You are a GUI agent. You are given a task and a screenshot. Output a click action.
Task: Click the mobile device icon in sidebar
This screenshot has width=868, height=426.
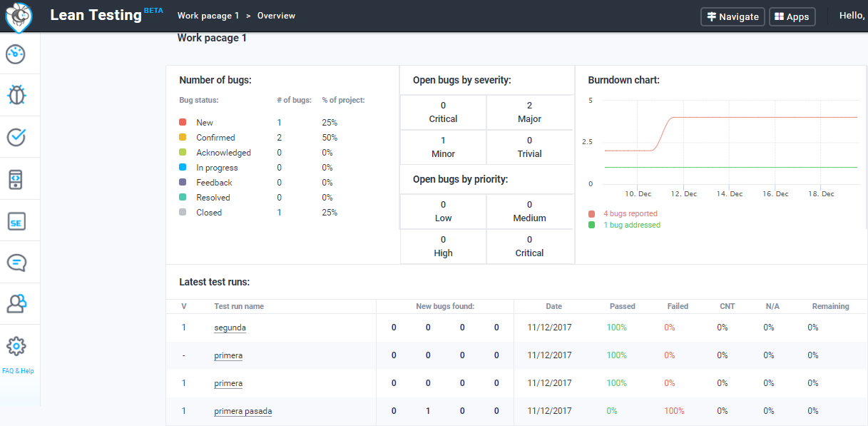pyautogui.click(x=16, y=179)
